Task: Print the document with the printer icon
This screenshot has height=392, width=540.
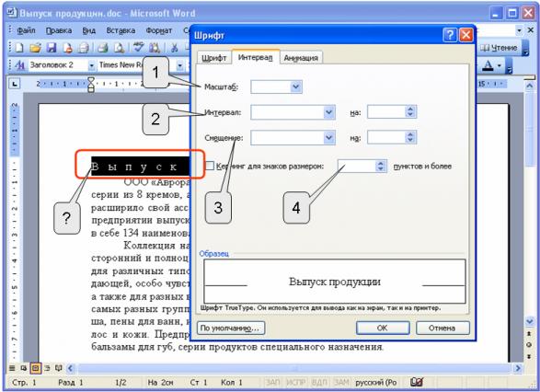Action: click(103, 48)
